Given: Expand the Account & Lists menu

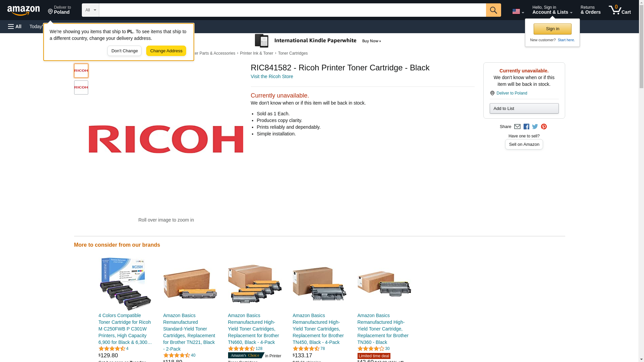Looking at the screenshot, I should pos(552,10).
